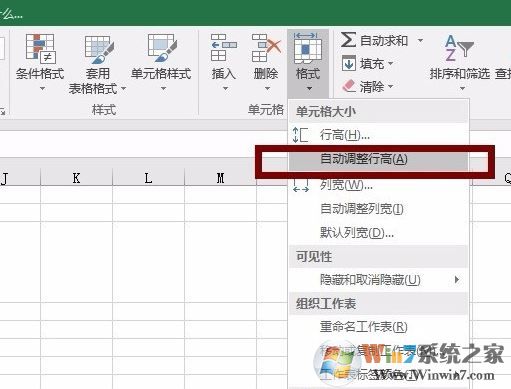
Task: Open the 清除 dropdown arrow
Action: click(x=391, y=87)
